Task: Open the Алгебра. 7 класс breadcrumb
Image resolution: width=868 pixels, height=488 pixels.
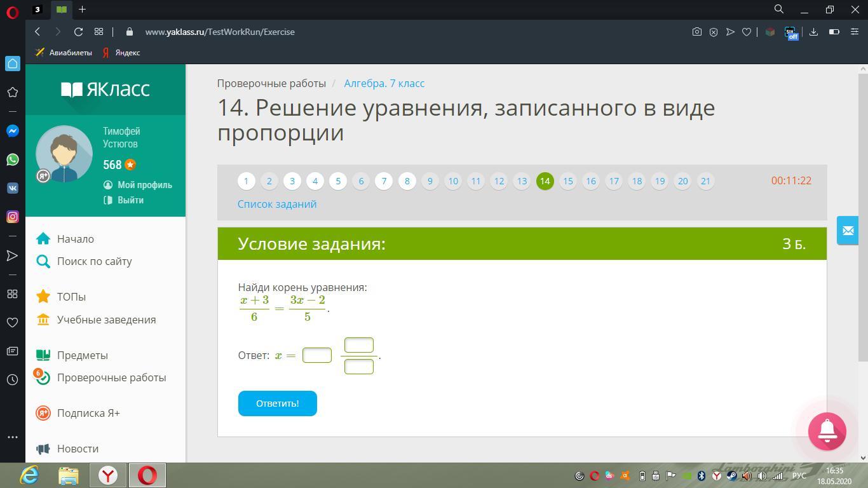Action: 384,83
